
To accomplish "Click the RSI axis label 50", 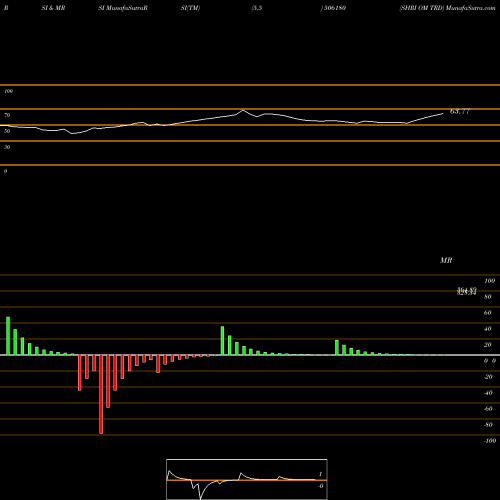I will [x=7, y=131].
